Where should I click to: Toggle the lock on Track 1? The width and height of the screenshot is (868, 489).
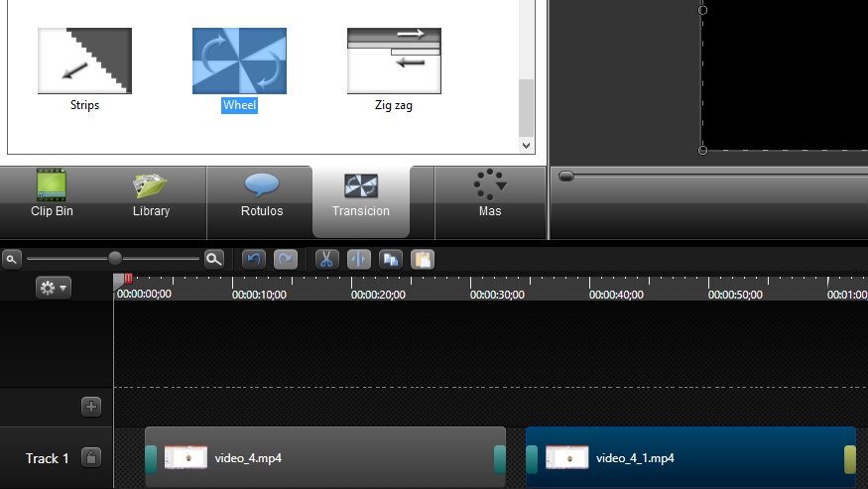91,457
